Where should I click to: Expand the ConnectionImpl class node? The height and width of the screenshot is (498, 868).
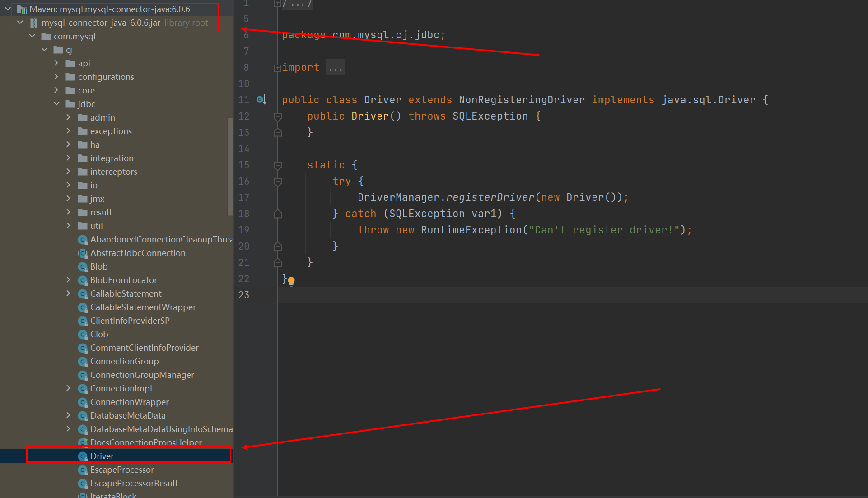[69, 388]
